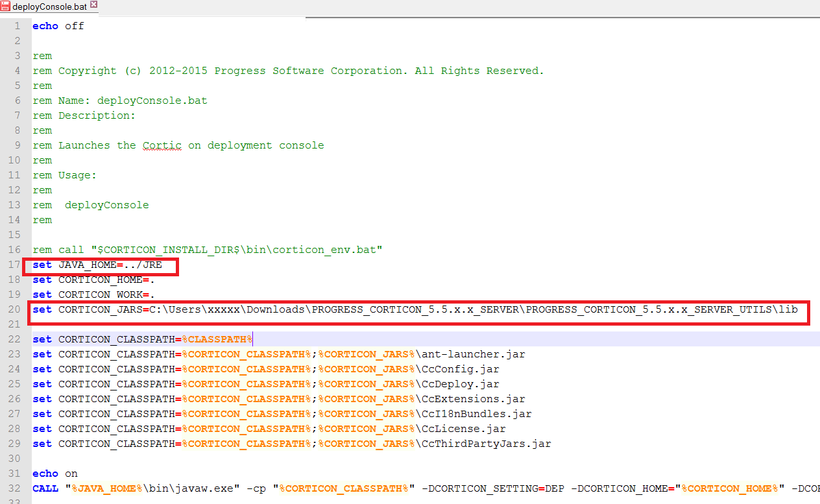Click the red unsaved disk icon on tab
The image size is (820, 504).
(6, 6)
